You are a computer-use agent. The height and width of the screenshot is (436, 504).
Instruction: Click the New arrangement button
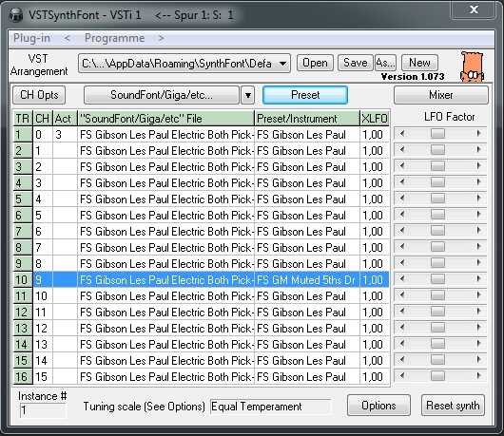[419, 63]
